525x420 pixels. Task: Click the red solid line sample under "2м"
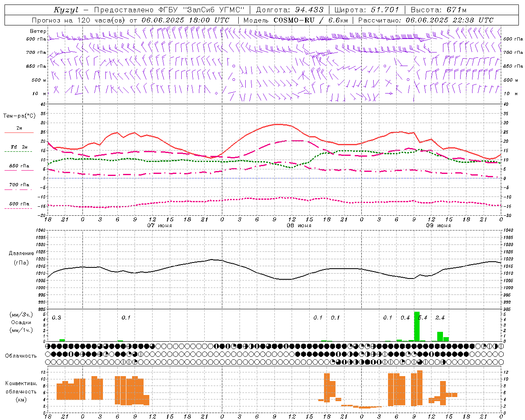click(19, 133)
